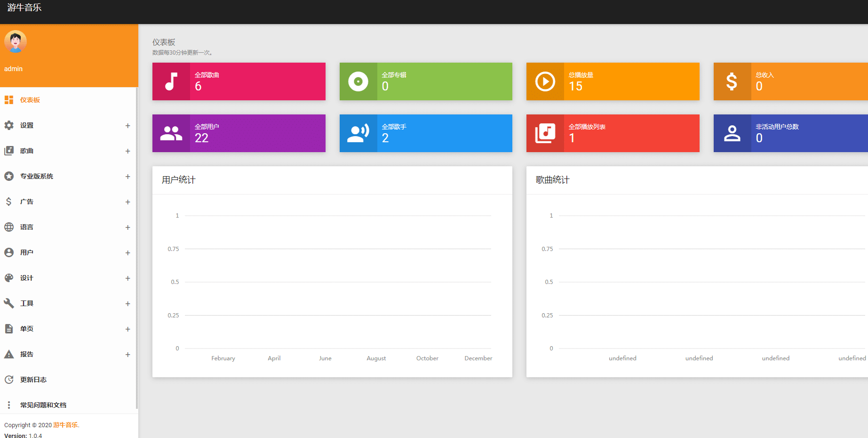Click the 游牛音乐 brand title in header
The width and height of the screenshot is (868, 438).
[x=24, y=8]
